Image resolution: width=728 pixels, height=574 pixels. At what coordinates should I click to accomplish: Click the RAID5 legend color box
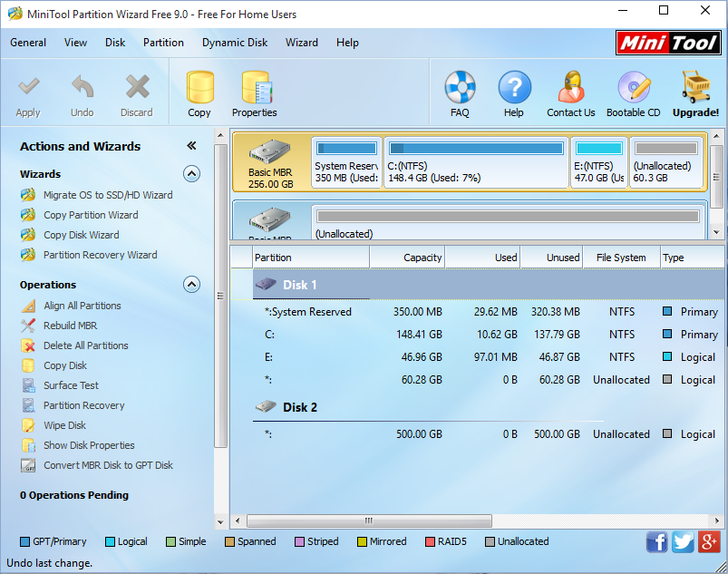click(431, 542)
